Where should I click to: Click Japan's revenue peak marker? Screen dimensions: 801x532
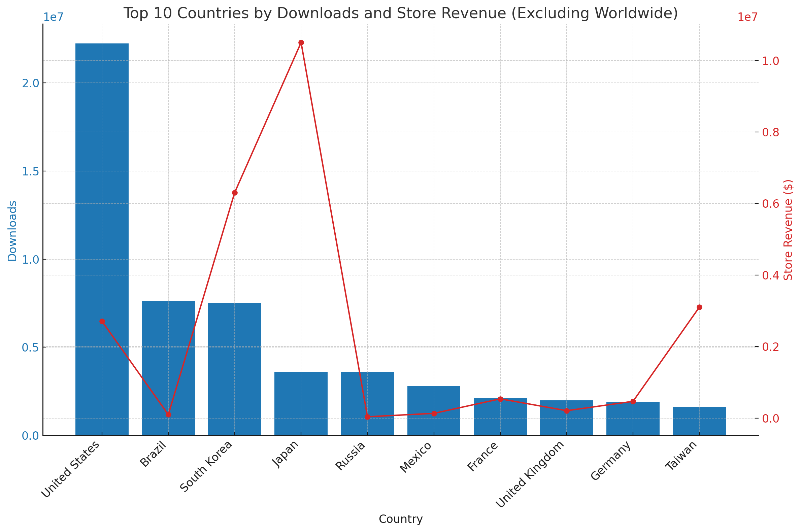301,43
